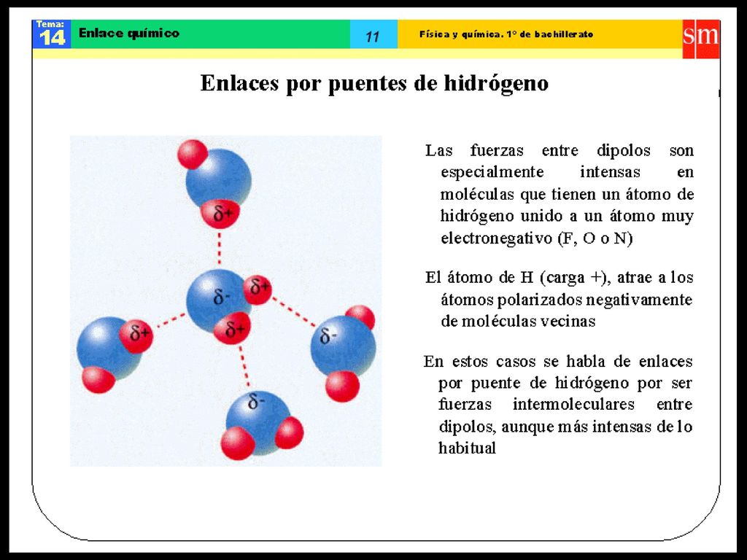Click the unlabeled red hydrogen atop the top molecule
The width and height of the screenshot is (747, 560).
click(193, 154)
